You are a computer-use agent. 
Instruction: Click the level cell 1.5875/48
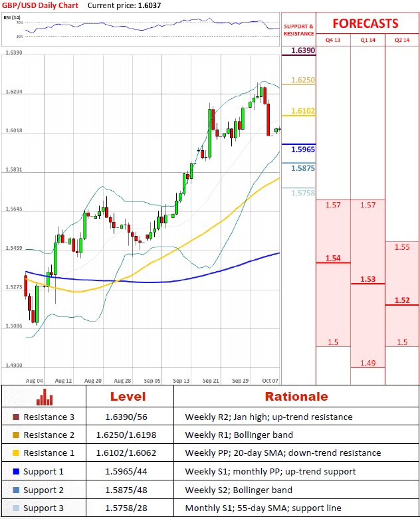coord(126,490)
